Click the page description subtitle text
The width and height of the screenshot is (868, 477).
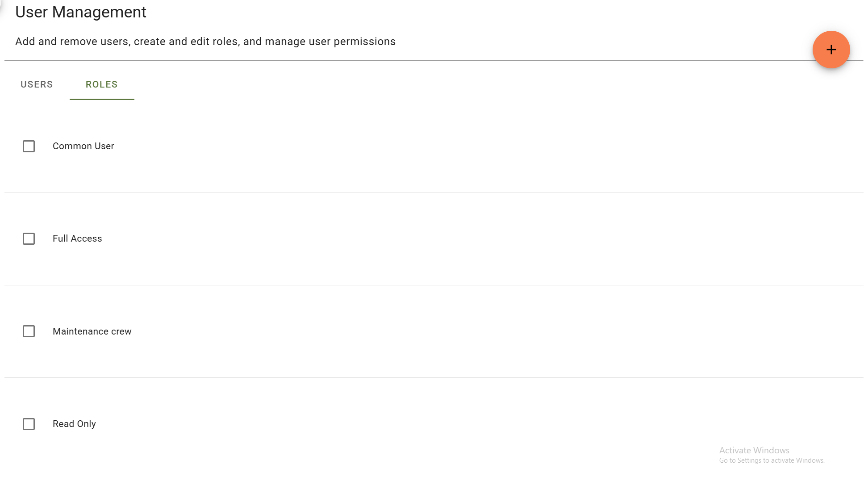point(205,42)
